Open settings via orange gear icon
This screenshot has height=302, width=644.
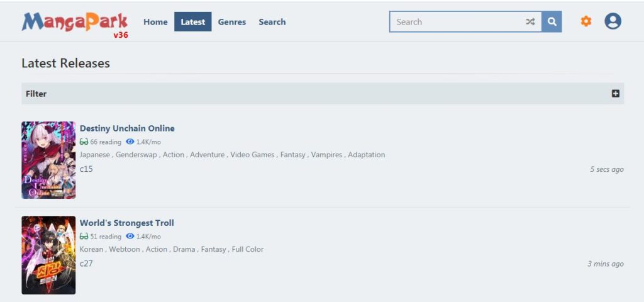[x=586, y=21]
